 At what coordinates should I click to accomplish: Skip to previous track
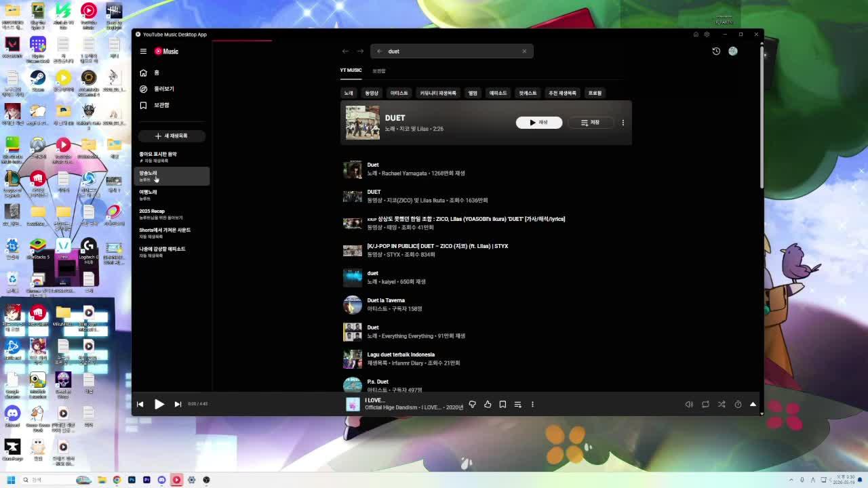click(140, 405)
